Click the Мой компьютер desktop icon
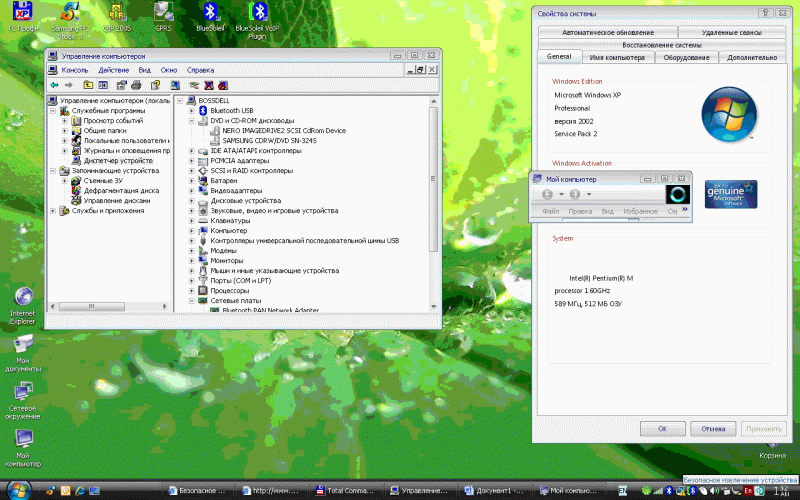 (x=23, y=448)
